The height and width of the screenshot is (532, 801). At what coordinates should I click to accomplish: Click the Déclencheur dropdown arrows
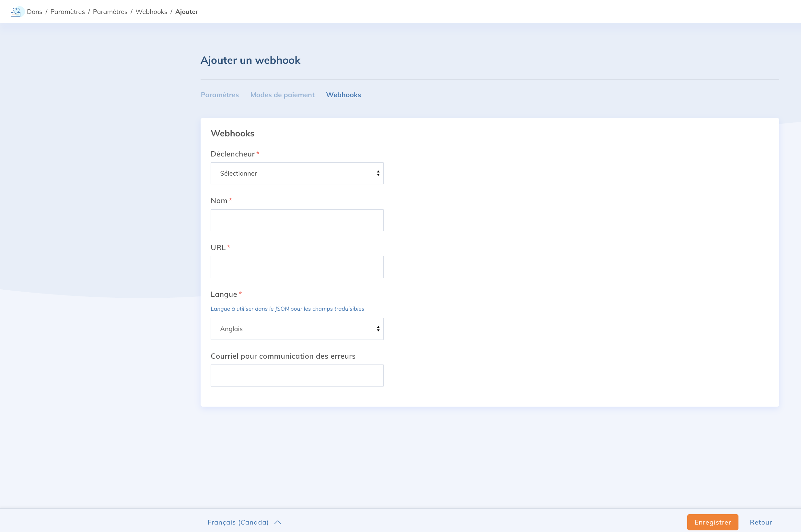(x=378, y=173)
